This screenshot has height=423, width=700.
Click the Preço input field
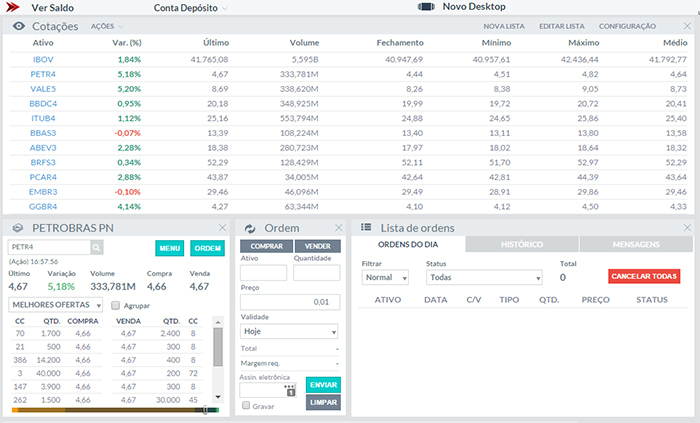pyautogui.click(x=290, y=301)
